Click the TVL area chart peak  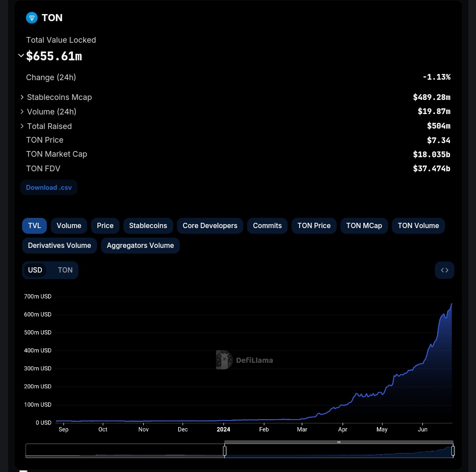[451, 305]
